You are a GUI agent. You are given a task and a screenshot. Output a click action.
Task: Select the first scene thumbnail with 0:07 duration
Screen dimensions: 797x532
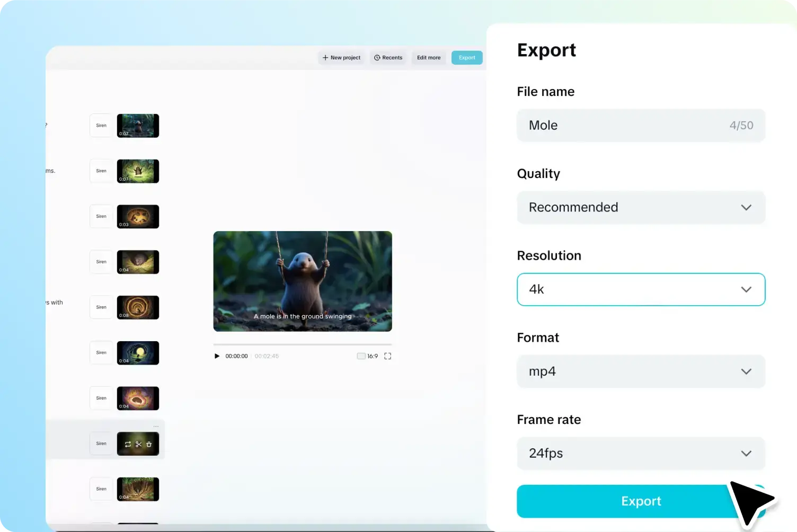138,126
